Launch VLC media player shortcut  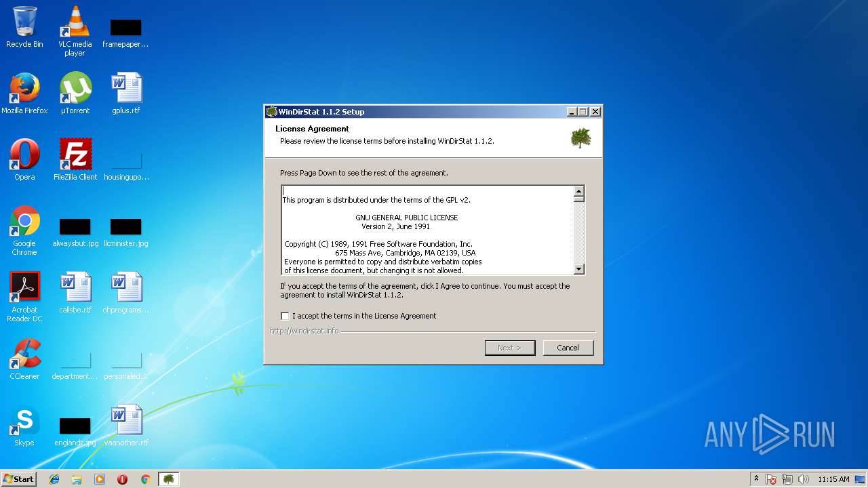(75, 30)
